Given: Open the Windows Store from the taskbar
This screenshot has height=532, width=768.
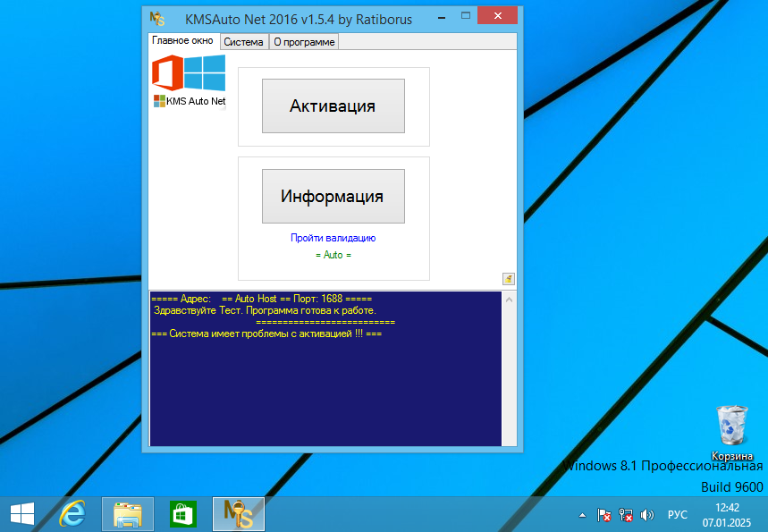Looking at the screenshot, I should click(182, 514).
